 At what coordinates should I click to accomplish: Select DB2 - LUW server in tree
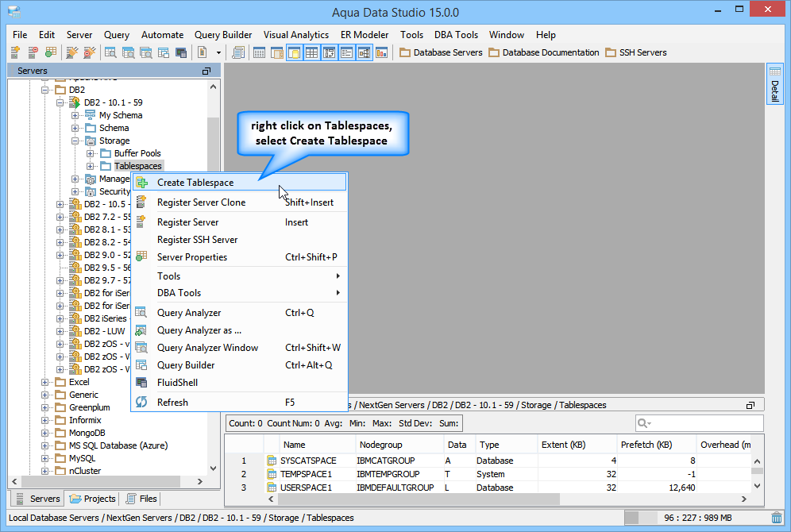coord(104,331)
